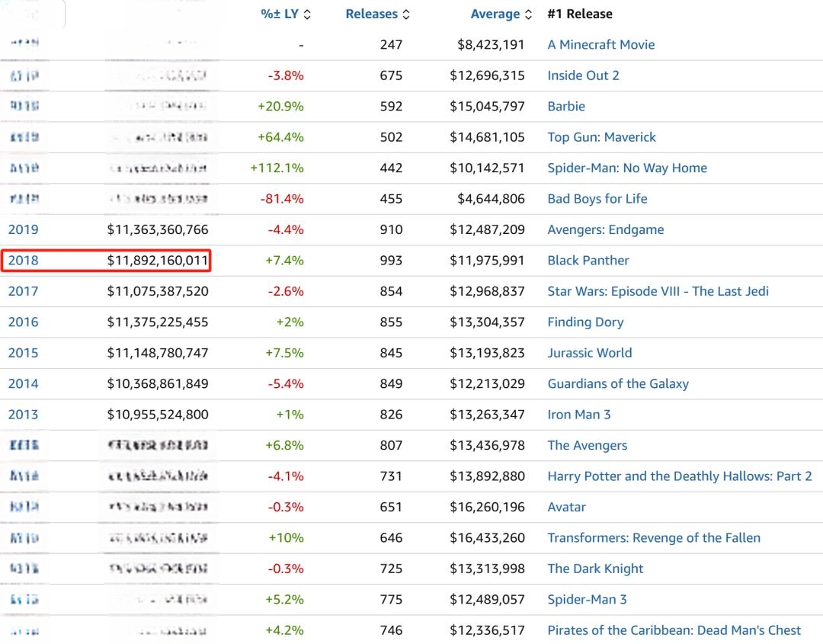Open Spider-Man: No Way Home link
The image size is (823, 644).
pos(627,168)
